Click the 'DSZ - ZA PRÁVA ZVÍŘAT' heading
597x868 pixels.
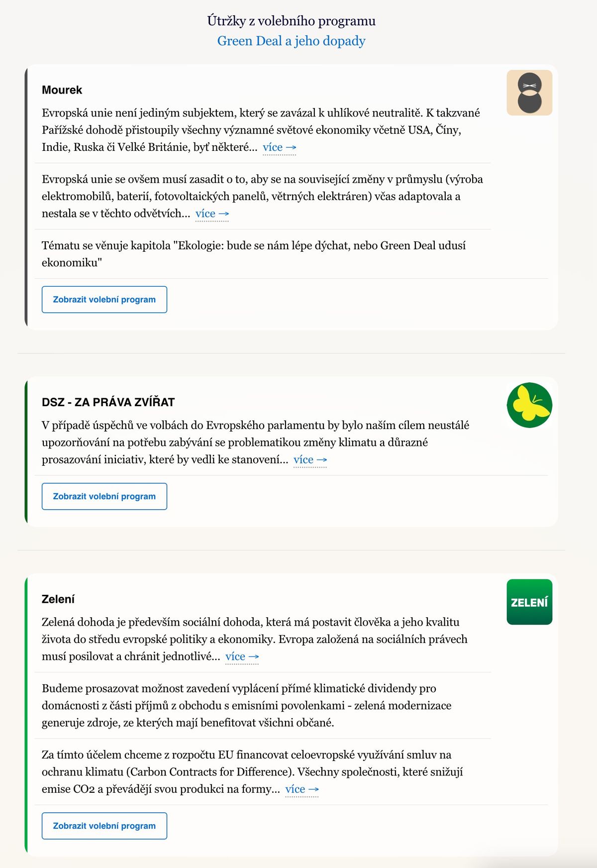[x=108, y=402]
